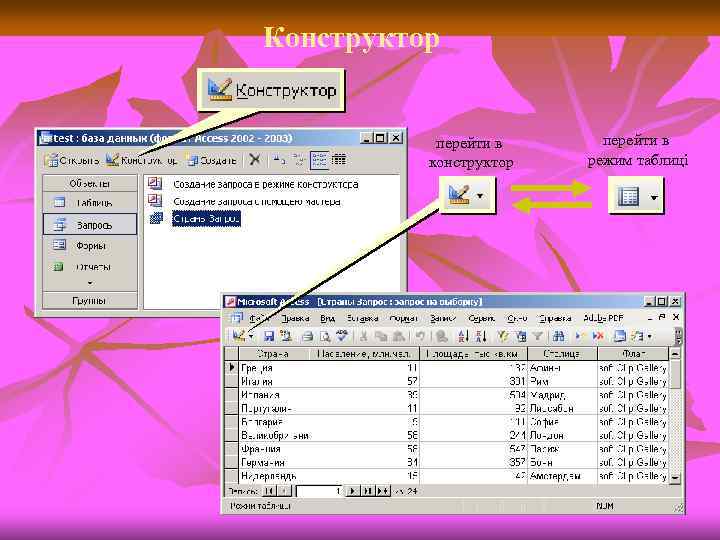
Task: Click the Print icon in the Access toolbar
Action: [x=307, y=336]
